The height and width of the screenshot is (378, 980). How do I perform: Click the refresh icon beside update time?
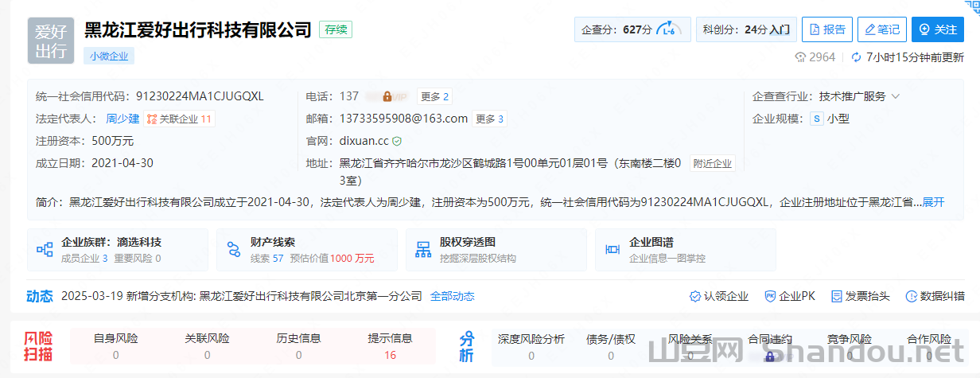pyautogui.click(x=856, y=57)
